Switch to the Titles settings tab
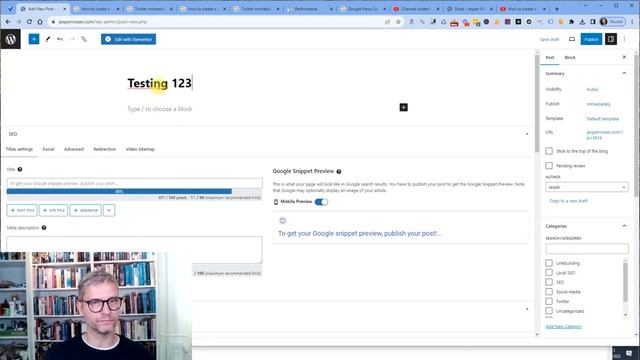The image size is (640, 360). click(x=19, y=149)
